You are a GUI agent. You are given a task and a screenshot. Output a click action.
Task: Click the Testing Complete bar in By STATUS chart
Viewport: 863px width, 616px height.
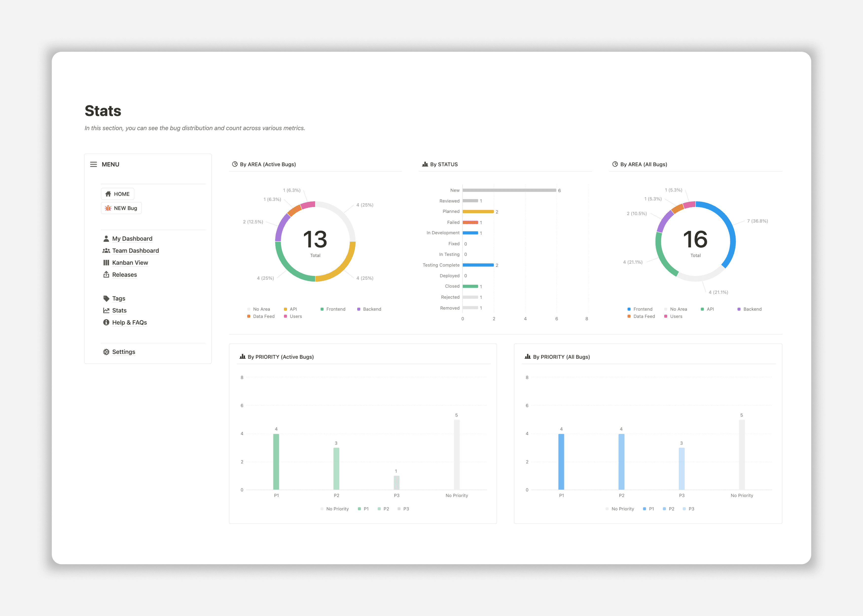click(x=479, y=265)
